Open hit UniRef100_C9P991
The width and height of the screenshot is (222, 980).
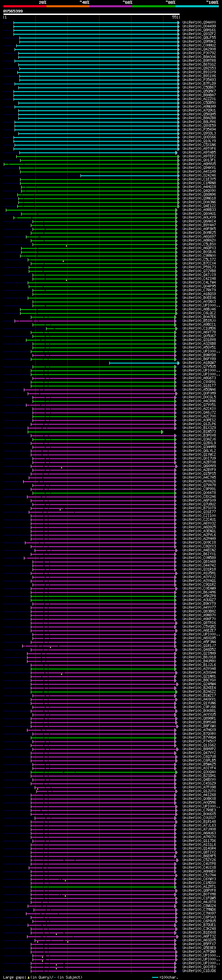point(199,489)
